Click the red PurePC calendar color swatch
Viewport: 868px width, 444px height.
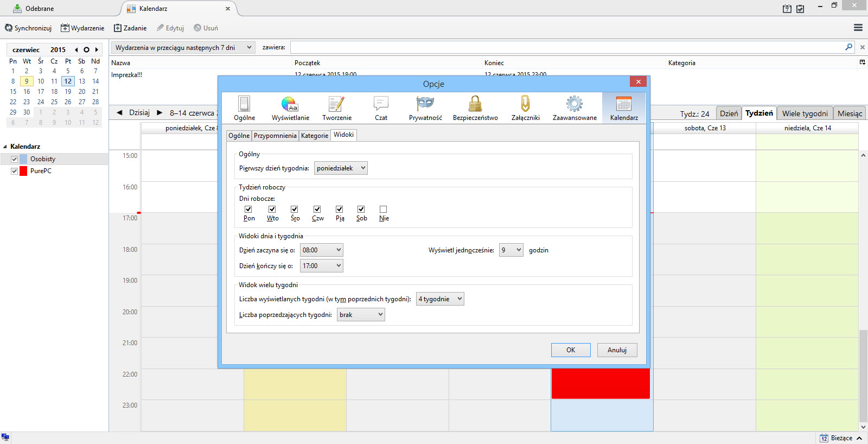pos(23,171)
